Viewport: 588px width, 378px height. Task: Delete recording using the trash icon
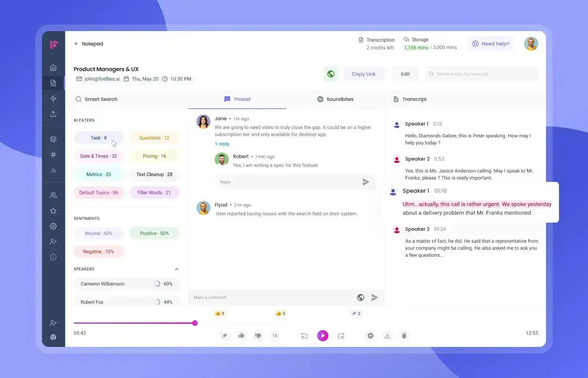404,336
